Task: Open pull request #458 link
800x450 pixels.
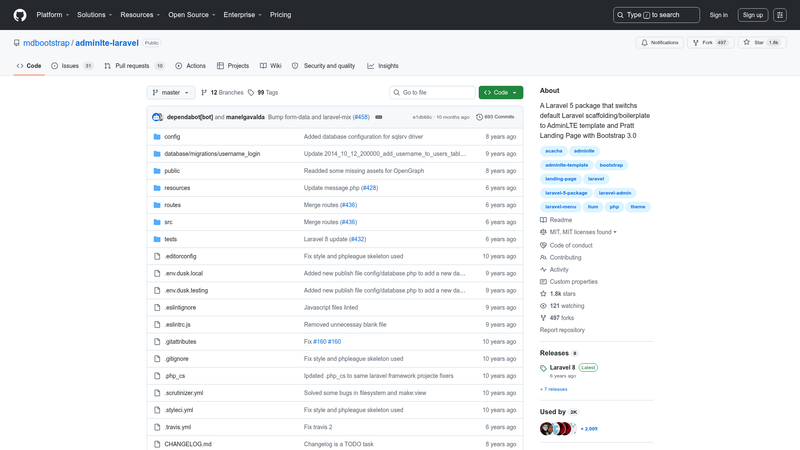Action: pos(362,117)
